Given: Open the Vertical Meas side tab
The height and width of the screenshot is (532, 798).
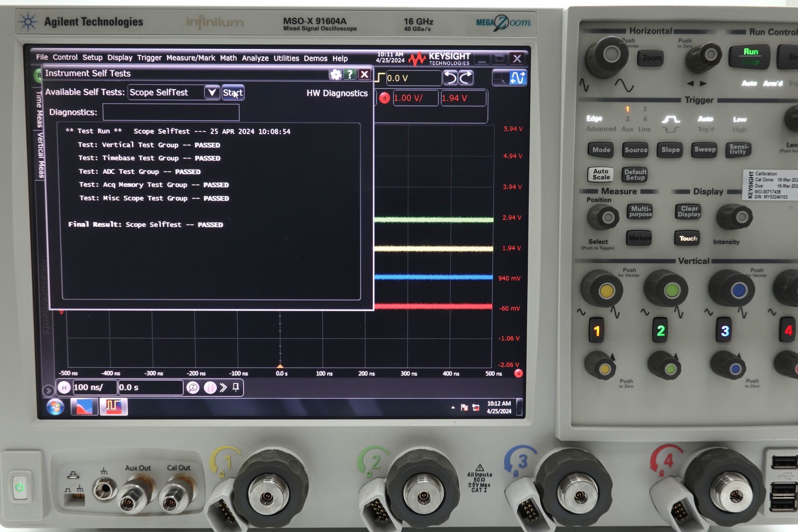Looking at the screenshot, I should pos(40,155).
